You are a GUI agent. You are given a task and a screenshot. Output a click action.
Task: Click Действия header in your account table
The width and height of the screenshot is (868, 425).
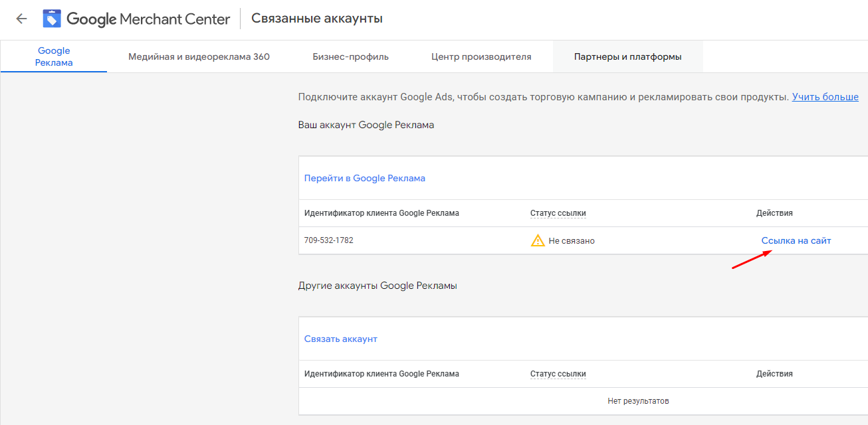(x=774, y=213)
